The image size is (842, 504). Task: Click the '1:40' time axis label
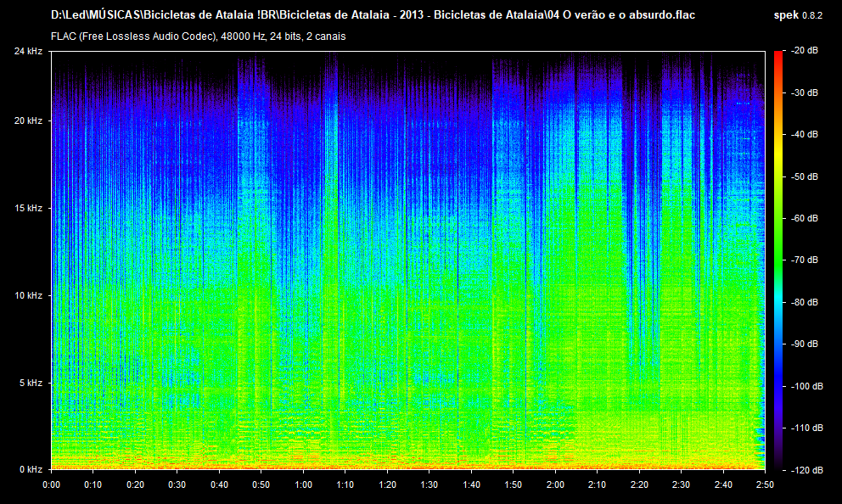tap(471, 484)
